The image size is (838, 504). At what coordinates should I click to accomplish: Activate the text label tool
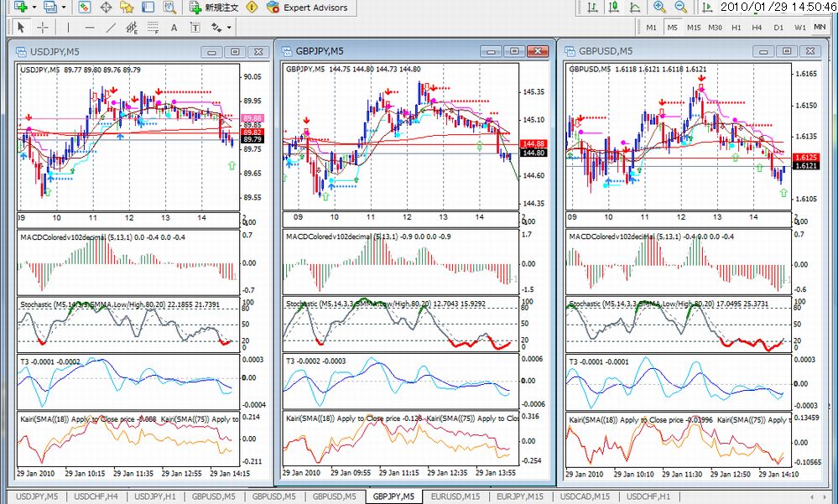point(174,28)
